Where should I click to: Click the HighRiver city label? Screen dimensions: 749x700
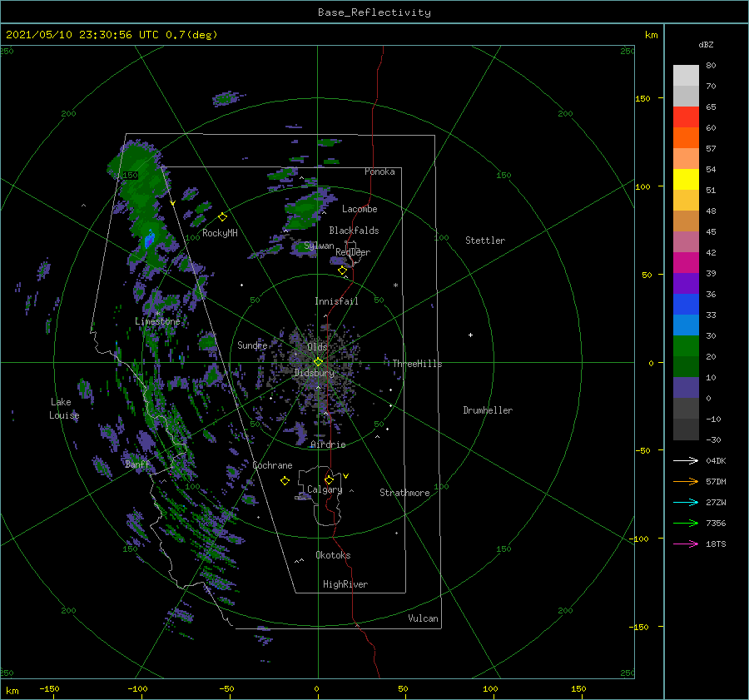pyautogui.click(x=345, y=584)
